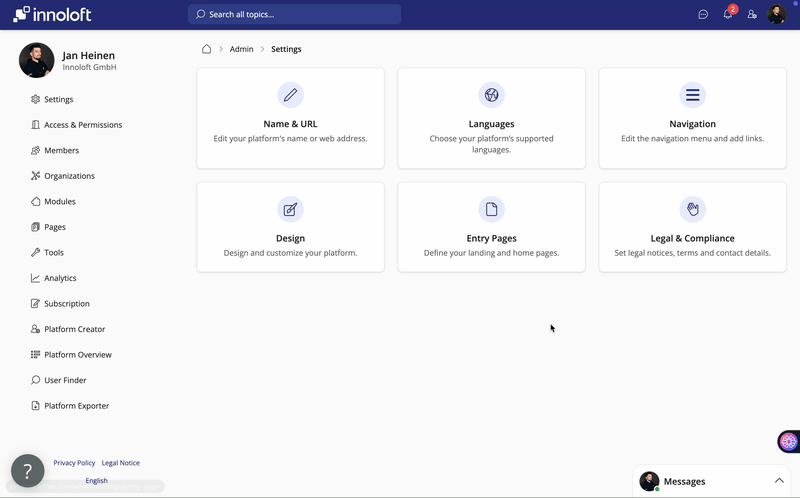Open the English language selector
Image resolution: width=800 pixels, height=498 pixels.
coord(96,481)
